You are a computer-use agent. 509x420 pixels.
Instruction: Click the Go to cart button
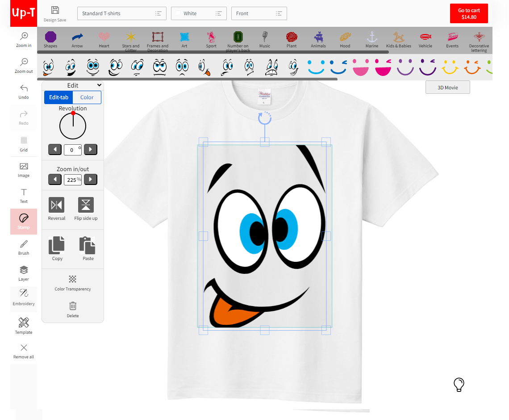[x=469, y=13]
